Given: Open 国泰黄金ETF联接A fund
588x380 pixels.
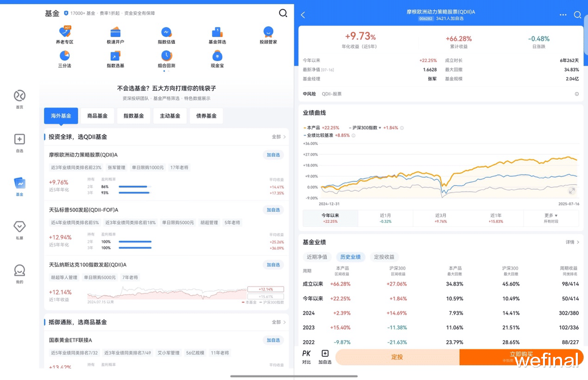Looking at the screenshot, I should click(x=70, y=340).
